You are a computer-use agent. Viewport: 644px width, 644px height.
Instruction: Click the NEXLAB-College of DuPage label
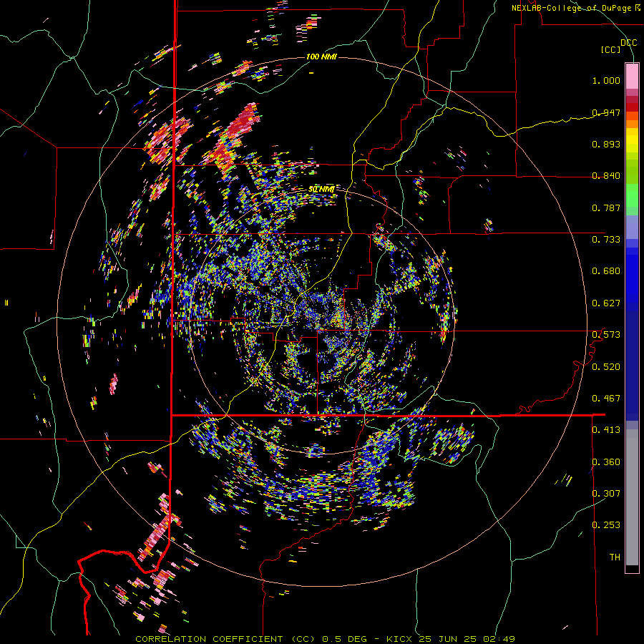pyautogui.click(x=575, y=8)
